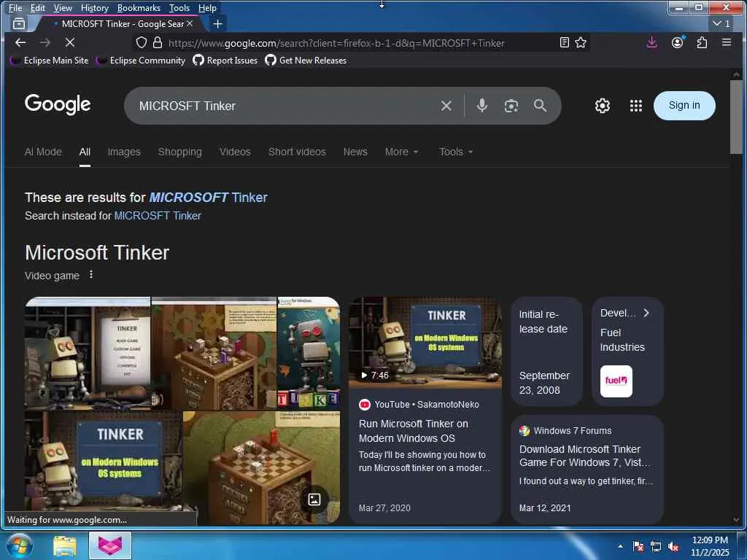The image size is (747, 560).
Task: Submit search with magnifier icon
Action: pyautogui.click(x=540, y=105)
